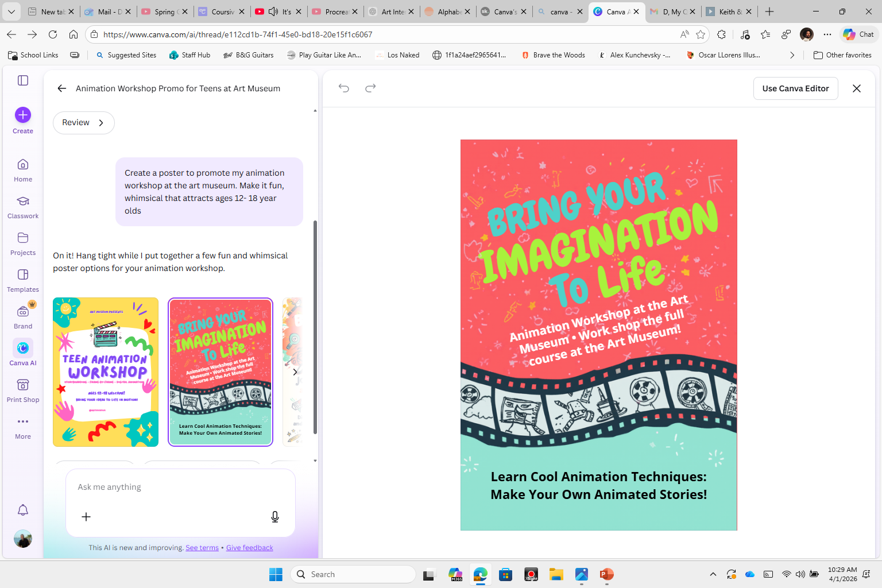Switch to the Procreate browser tab
This screenshot has height=588, width=882.
(335, 11)
